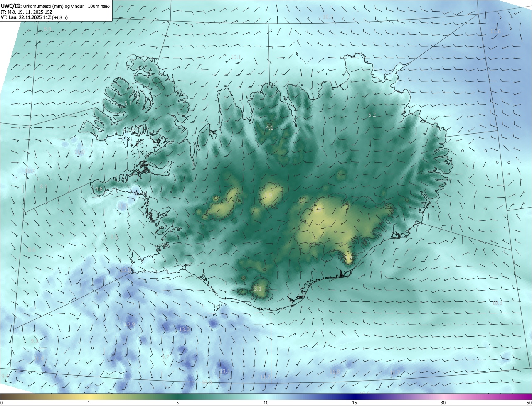
Task: Click the 13.0 value label over the ocean
Action: (x=184, y=330)
